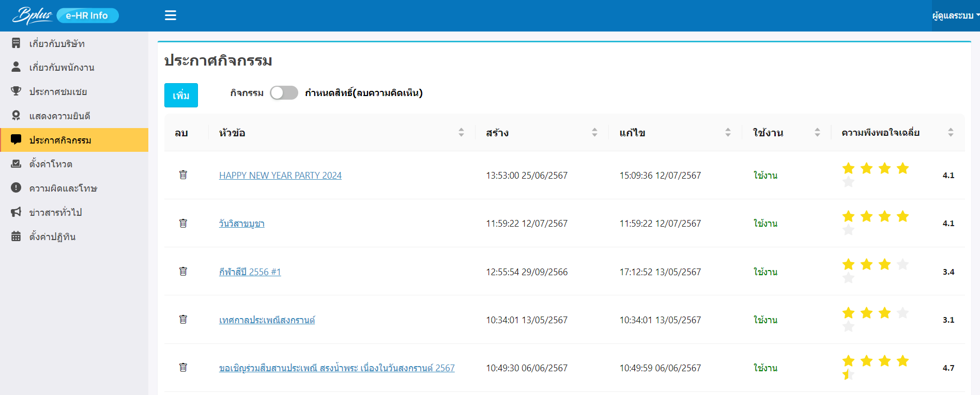
Task: Click trash icon for ขอเชิญร่วมสืบสานประเพณี row
Action: 183,367
